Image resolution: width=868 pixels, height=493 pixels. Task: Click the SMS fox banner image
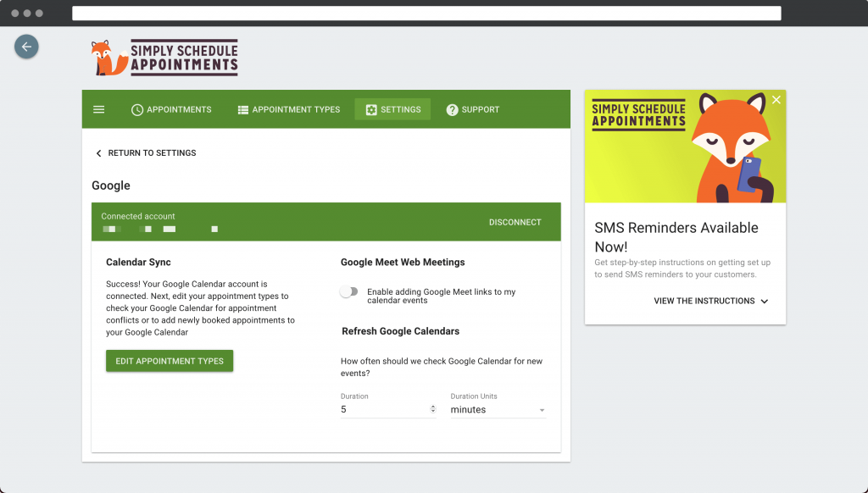pos(685,147)
